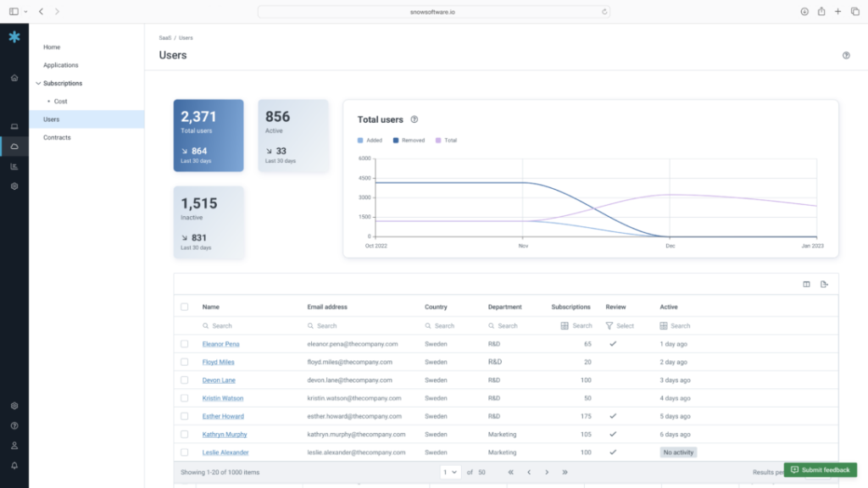Viewport: 868px width, 488px height.
Task: Select the home icon in the left rail
Action: point(14,77)
